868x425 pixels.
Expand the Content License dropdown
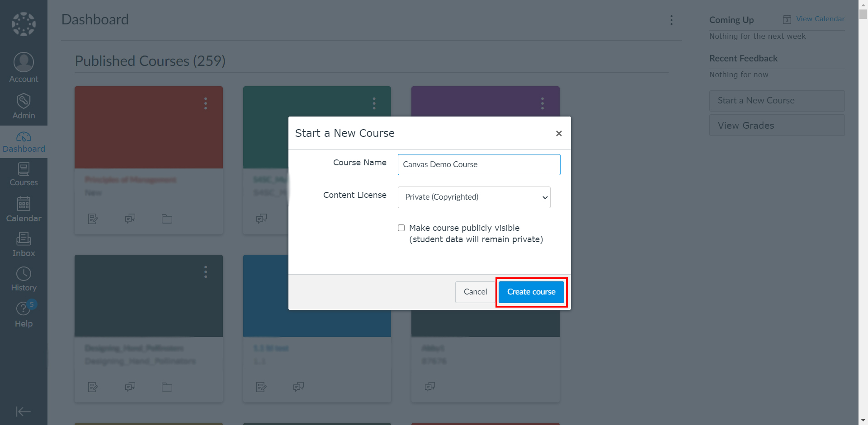click(x=474, y=197)
